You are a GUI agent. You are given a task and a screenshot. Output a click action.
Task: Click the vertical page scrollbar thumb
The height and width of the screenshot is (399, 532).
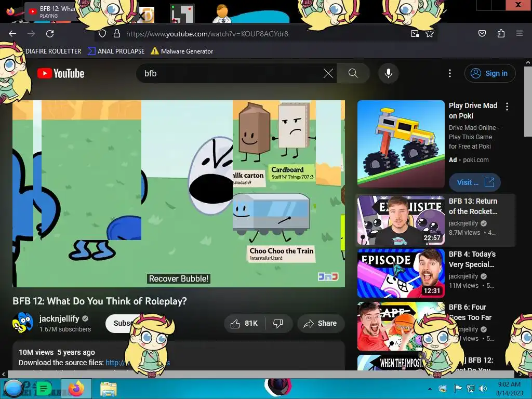pos(528,102)
